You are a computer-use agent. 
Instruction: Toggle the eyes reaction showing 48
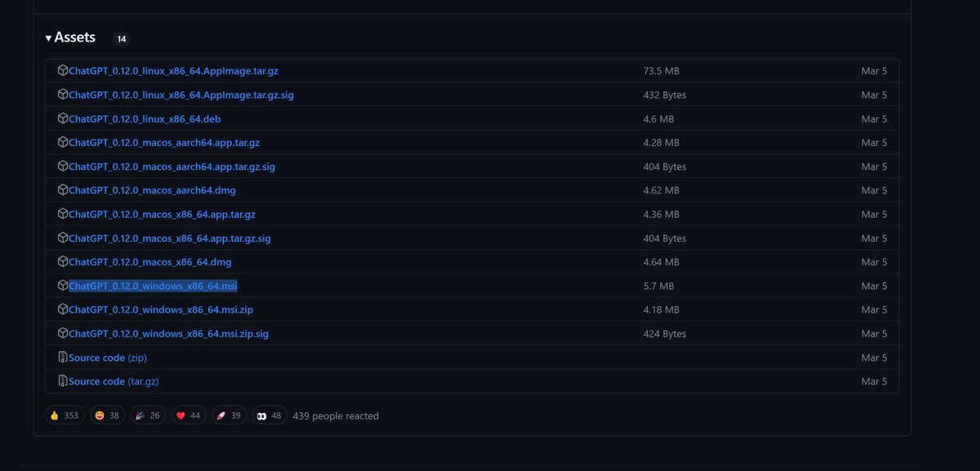click(x=269, y=415)
